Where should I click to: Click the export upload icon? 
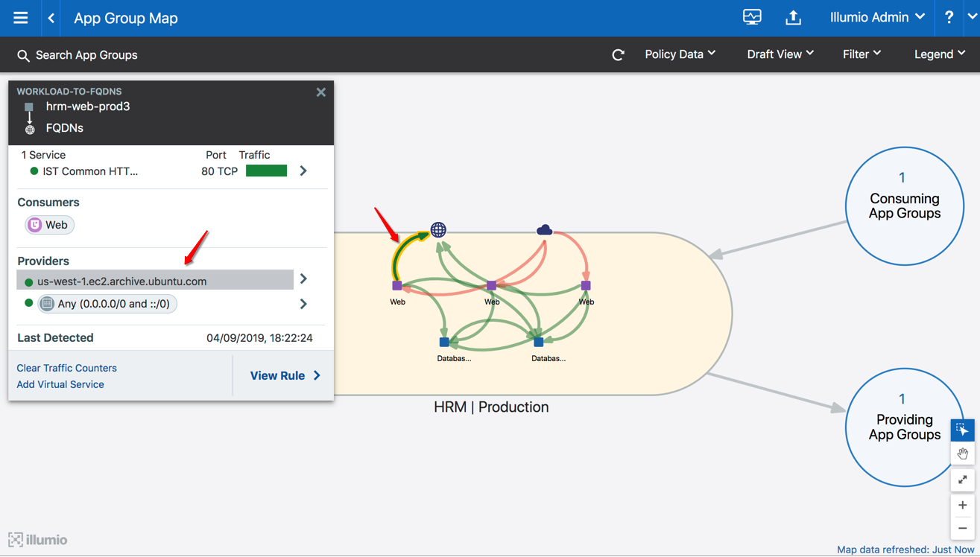(793, 17)
